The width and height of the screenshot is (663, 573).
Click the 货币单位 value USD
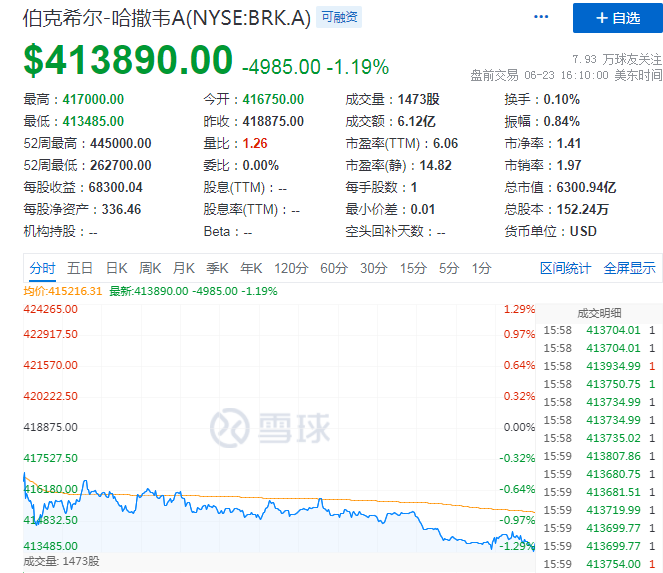pyautogui.click(x=583, y=231)
